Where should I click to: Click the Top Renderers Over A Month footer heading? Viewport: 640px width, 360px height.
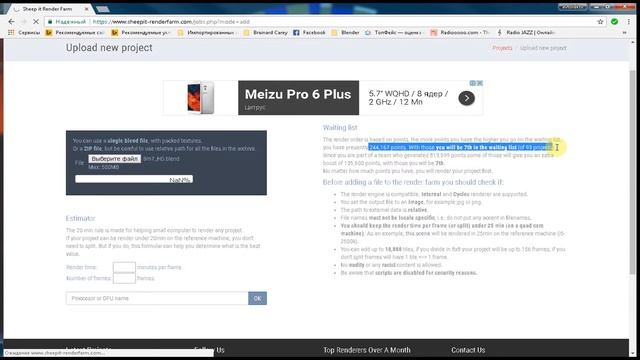coord(367,350)
